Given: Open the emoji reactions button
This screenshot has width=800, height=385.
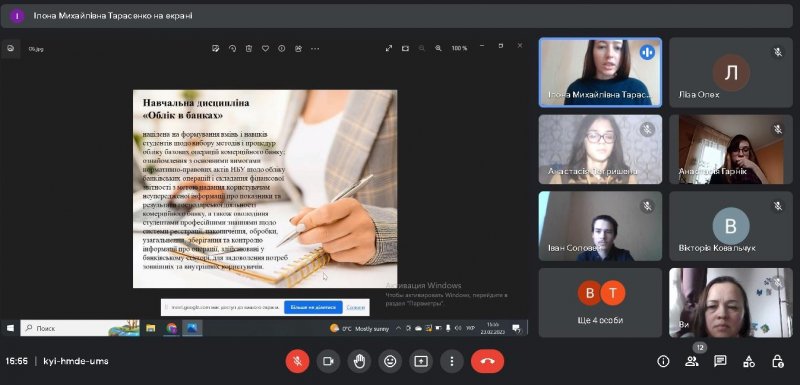Looking at the screenshot, I should pos(390,362).
